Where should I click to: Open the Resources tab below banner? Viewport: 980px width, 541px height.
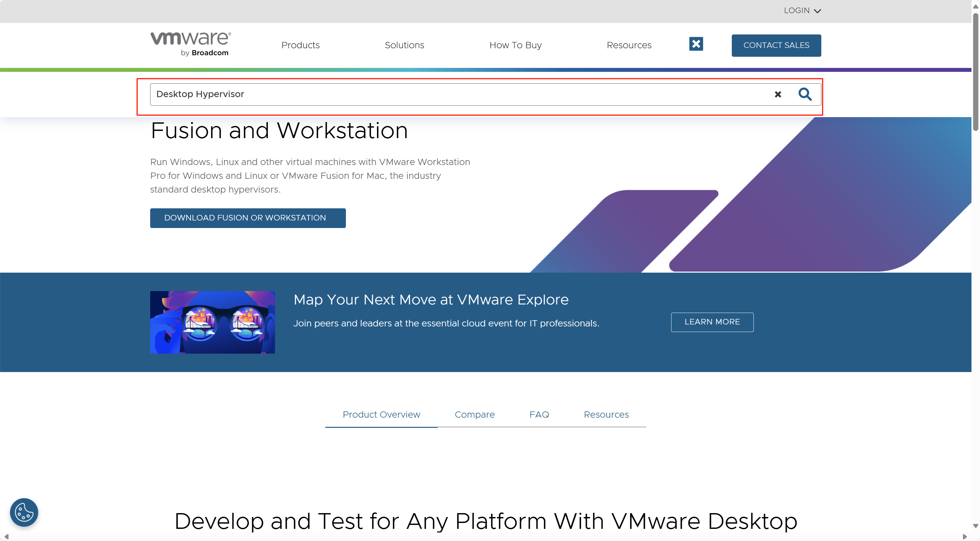[x=606, y=415]
